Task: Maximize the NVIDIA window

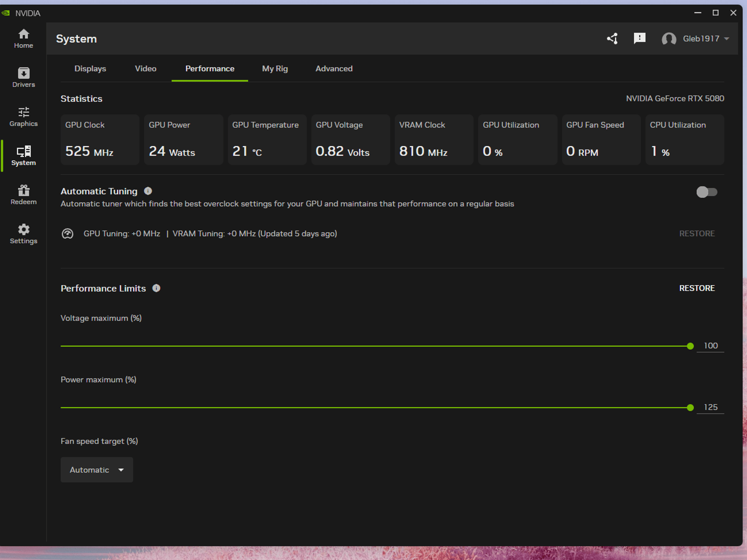Action: coord(715,13)
